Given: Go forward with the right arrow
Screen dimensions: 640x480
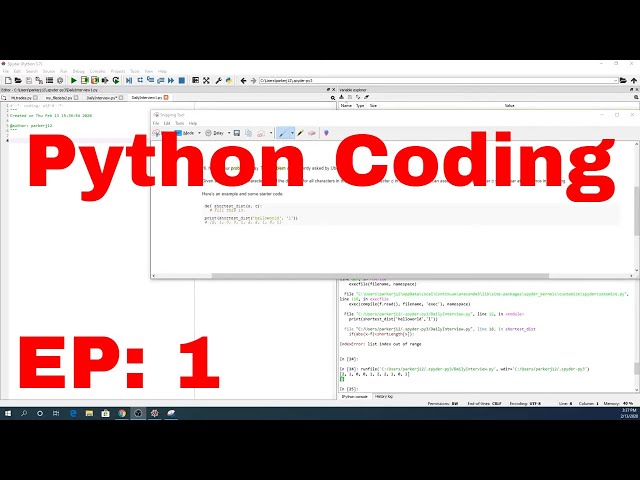Looking at the screenshot, I should coord(253,80).
